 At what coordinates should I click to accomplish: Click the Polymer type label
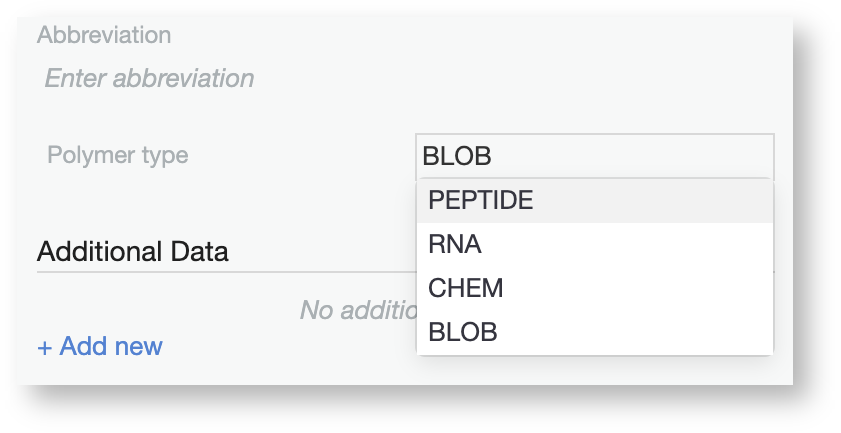(117, 155)
